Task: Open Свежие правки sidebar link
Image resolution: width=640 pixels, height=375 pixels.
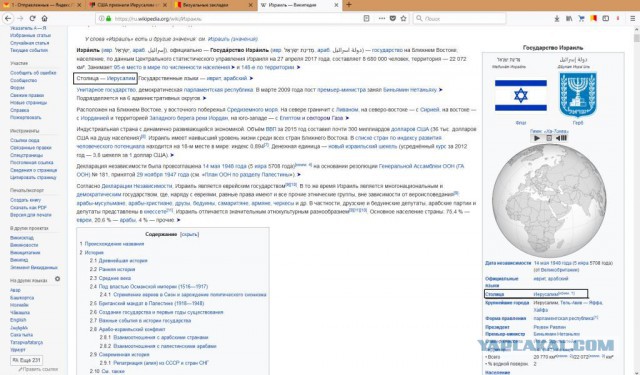Action: coord(27,95)
